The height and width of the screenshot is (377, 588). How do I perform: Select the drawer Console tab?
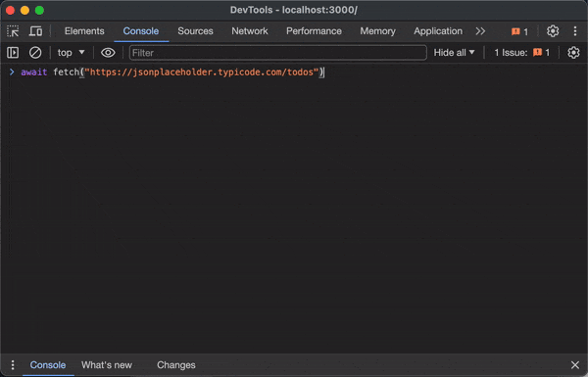tap(48, 364)
